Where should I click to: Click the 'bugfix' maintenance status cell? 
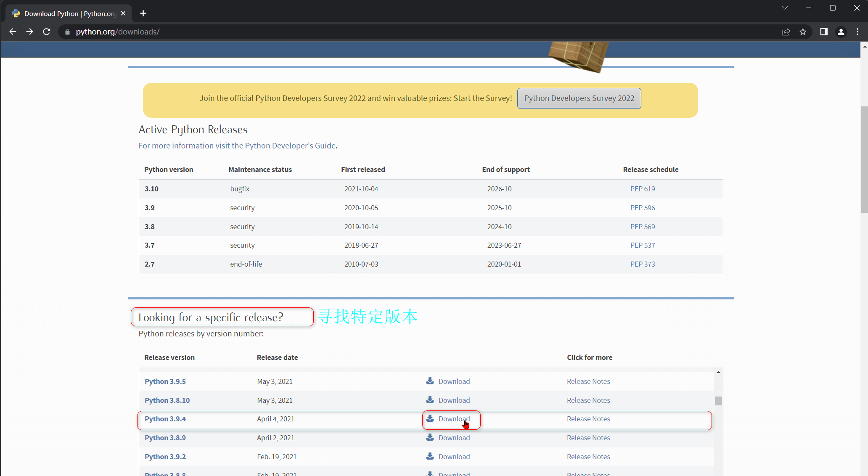coord(240,189)
